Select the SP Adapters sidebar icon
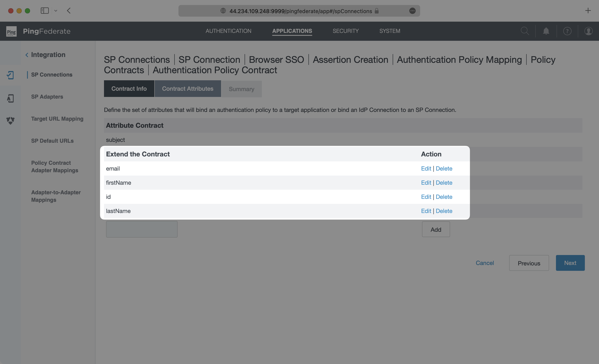Viewport: 599px width, 364px height. [10, 98]
